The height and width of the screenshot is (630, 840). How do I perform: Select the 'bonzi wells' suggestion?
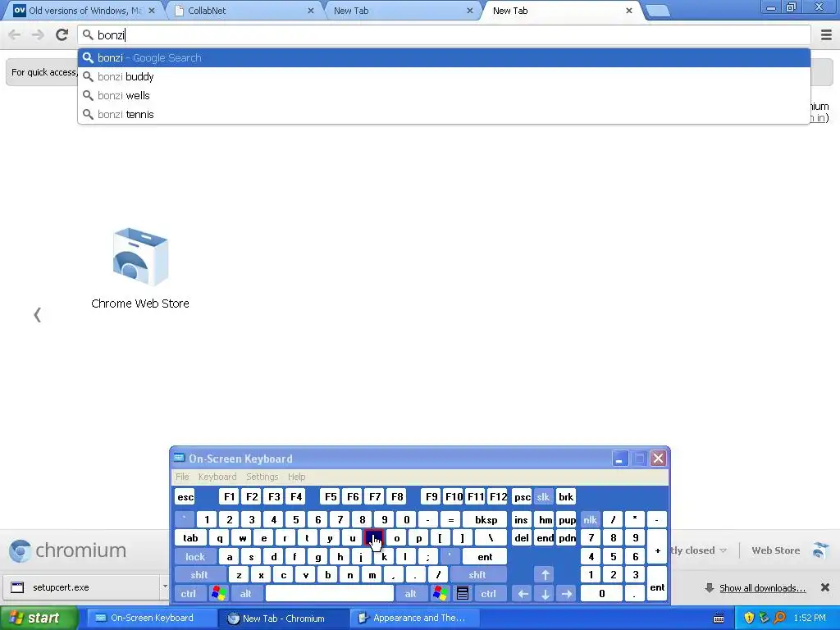coord(444,95)
